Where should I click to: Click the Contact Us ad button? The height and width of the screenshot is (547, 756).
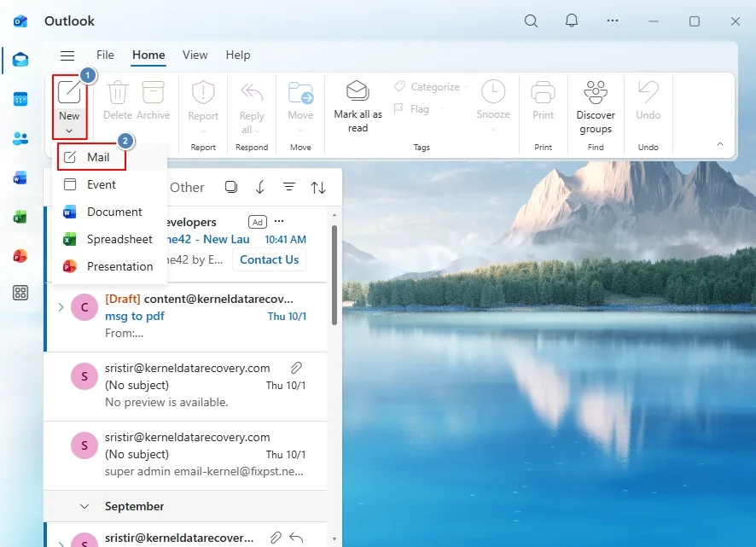click(x=269, y=260)
